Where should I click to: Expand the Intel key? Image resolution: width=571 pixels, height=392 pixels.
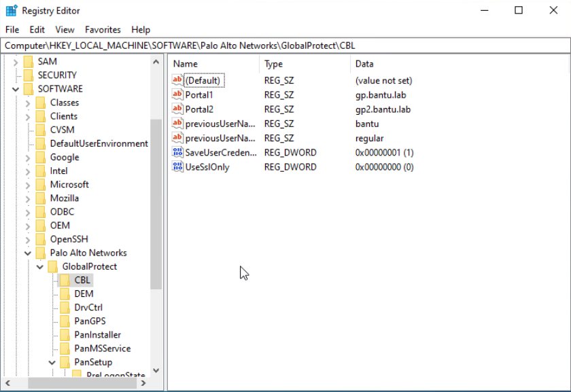coord(28,171)
